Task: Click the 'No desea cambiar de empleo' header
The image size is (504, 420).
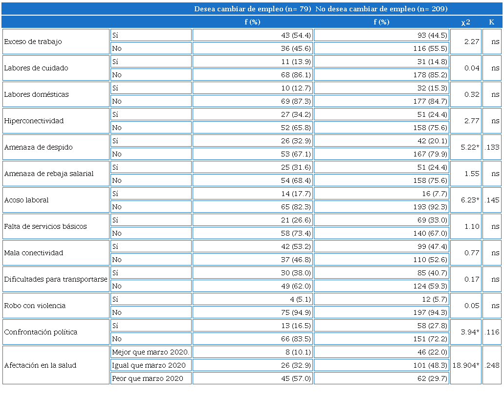Action: (x=381, y=9)
